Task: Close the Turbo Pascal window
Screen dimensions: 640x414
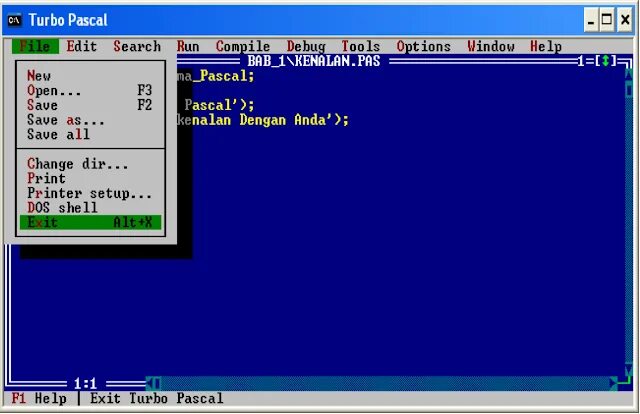Action: [625, 20]
